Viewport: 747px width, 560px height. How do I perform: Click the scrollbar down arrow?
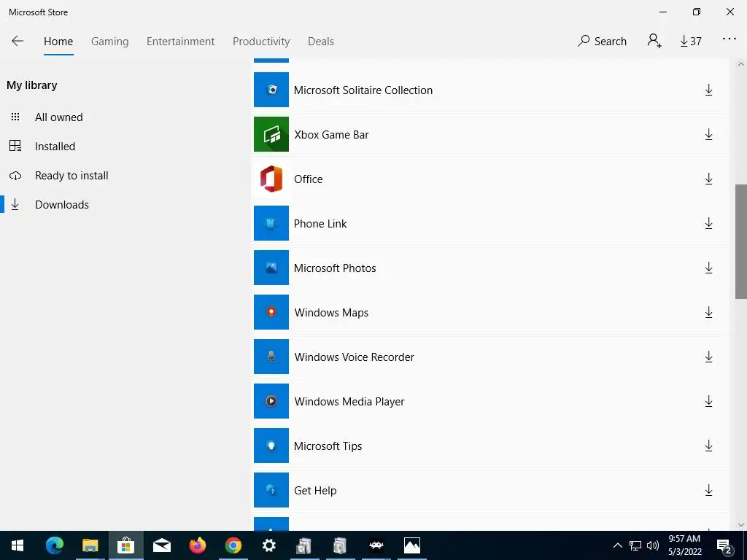tap(741, 525)
